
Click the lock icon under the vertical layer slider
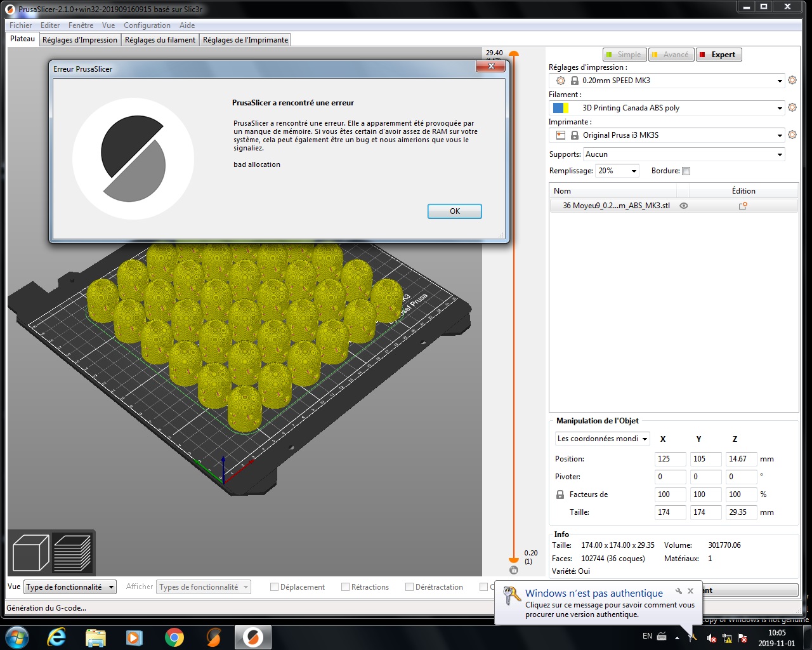coord(514,570)
